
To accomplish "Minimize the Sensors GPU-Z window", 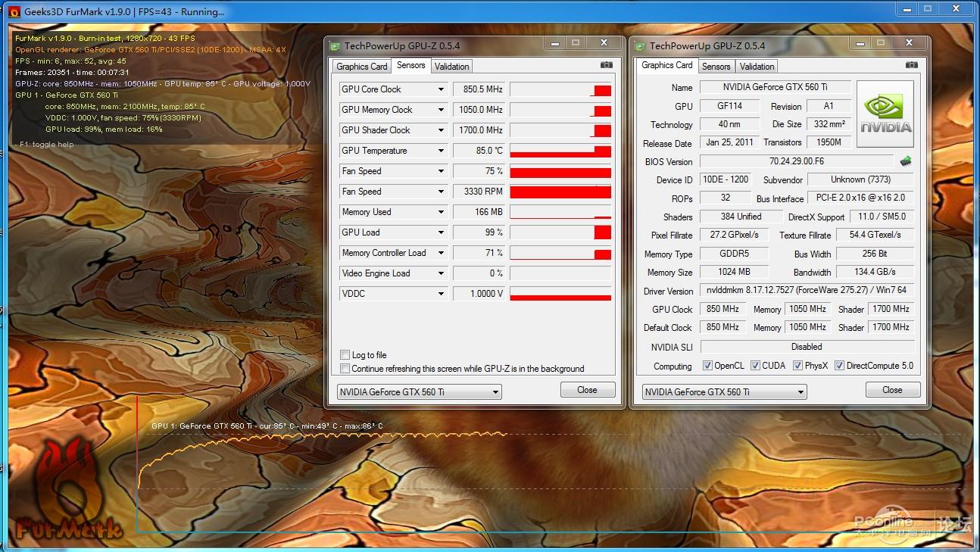I will (x=555, y=43).
